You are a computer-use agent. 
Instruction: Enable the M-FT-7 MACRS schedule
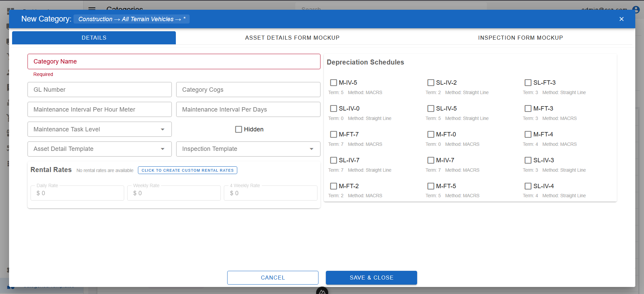(334, 134)
